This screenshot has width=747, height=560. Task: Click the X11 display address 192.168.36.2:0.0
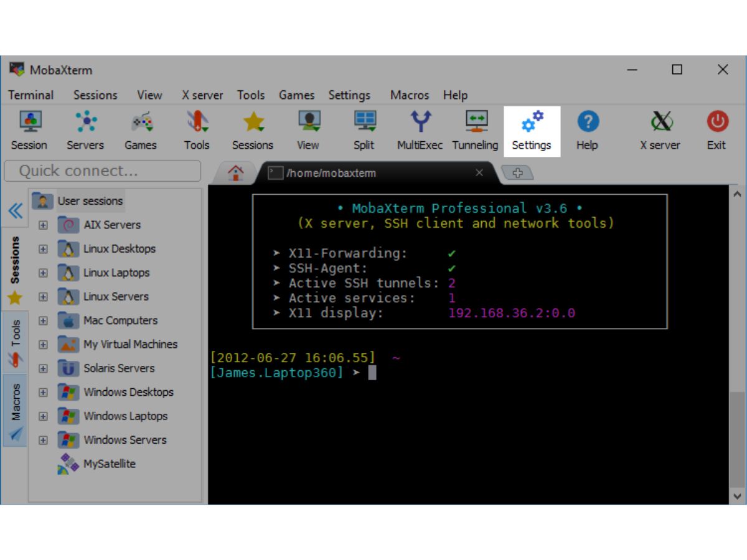[512, 313]
